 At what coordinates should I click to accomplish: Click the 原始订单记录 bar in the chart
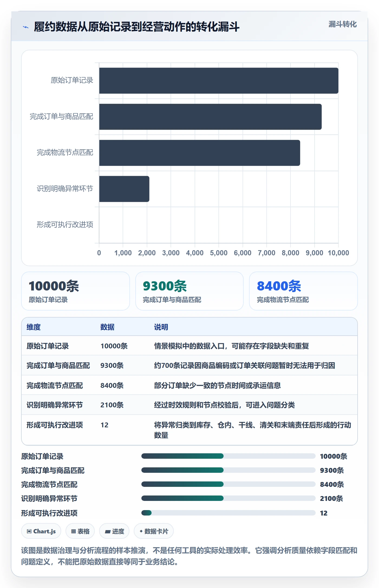tap(219, 81)
